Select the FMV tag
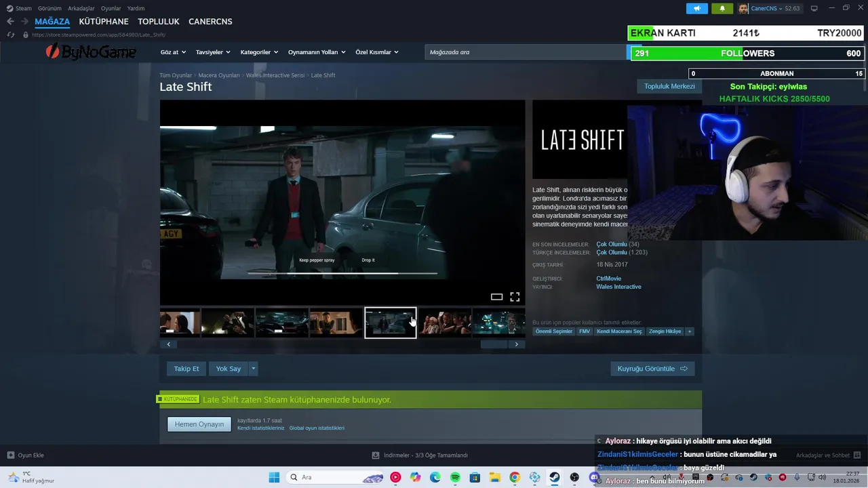868x488 pixels. pos(585,331)
